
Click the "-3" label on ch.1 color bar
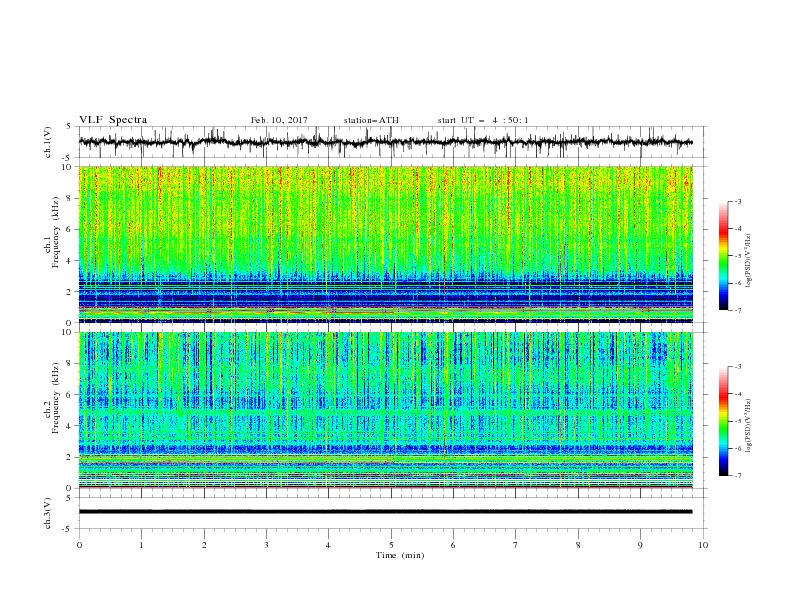[737, 201]
